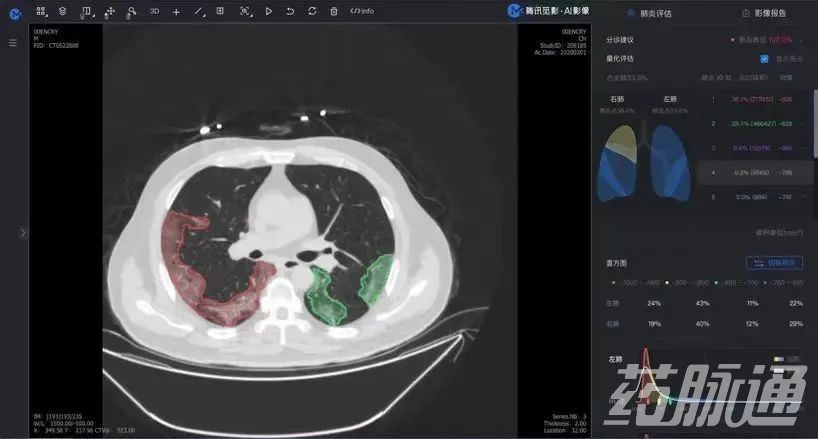
Task: Activate the zoom magnifier tool
Action: (x=131, y=11)
